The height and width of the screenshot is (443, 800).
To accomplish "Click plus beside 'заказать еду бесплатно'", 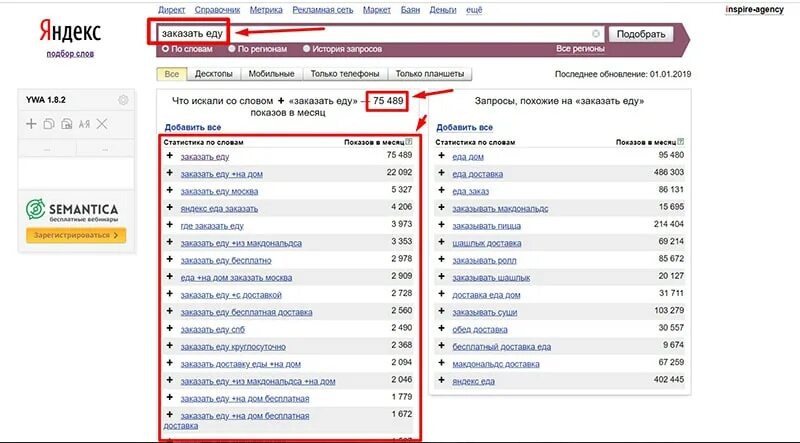I will point(170,259).
